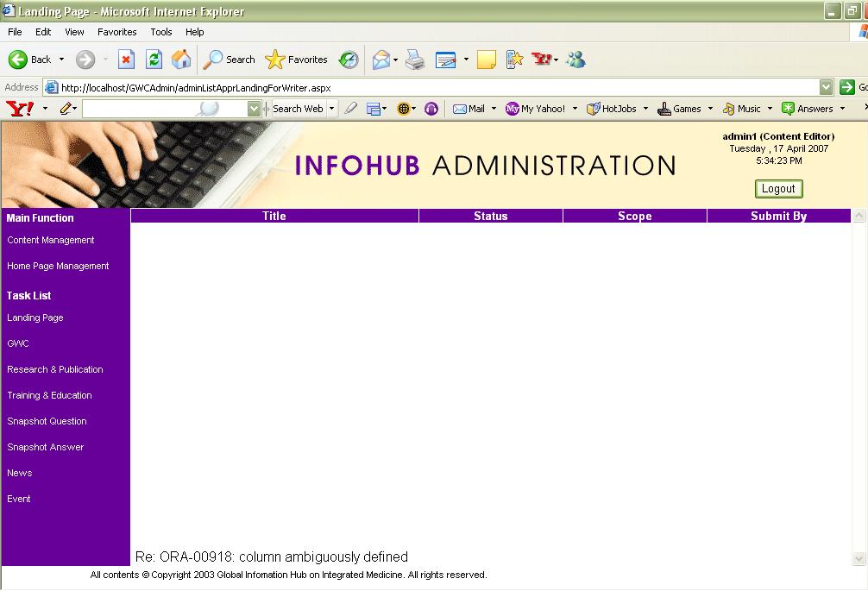Open the Favorites menu
The image size is (868, 591).
pos(116,32)
